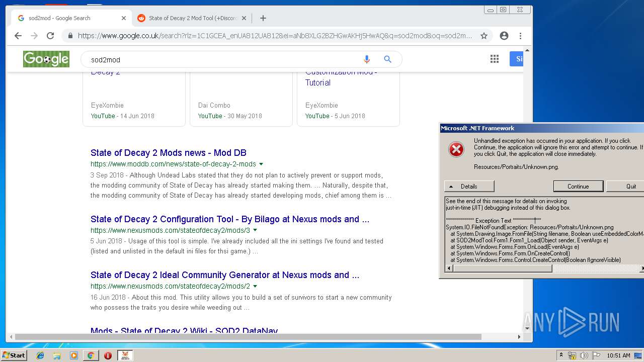Close the sod2mod Google Search tab
The width and height of the screenshot is (644, 362).
(124, 18)
